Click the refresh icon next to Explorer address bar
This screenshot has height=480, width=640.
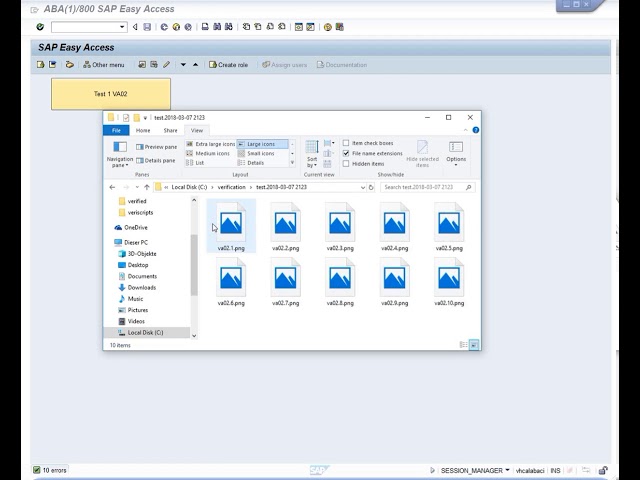pos(371,187)
